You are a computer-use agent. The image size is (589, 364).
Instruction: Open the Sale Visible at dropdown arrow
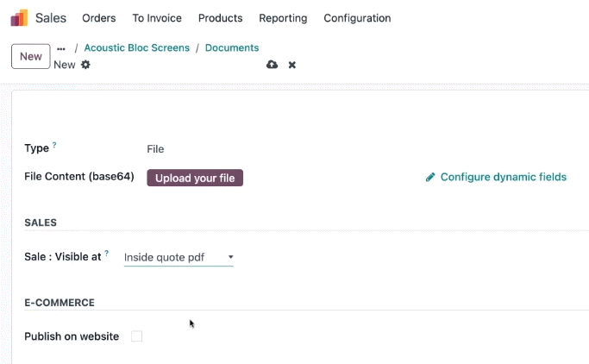point(230,257)
